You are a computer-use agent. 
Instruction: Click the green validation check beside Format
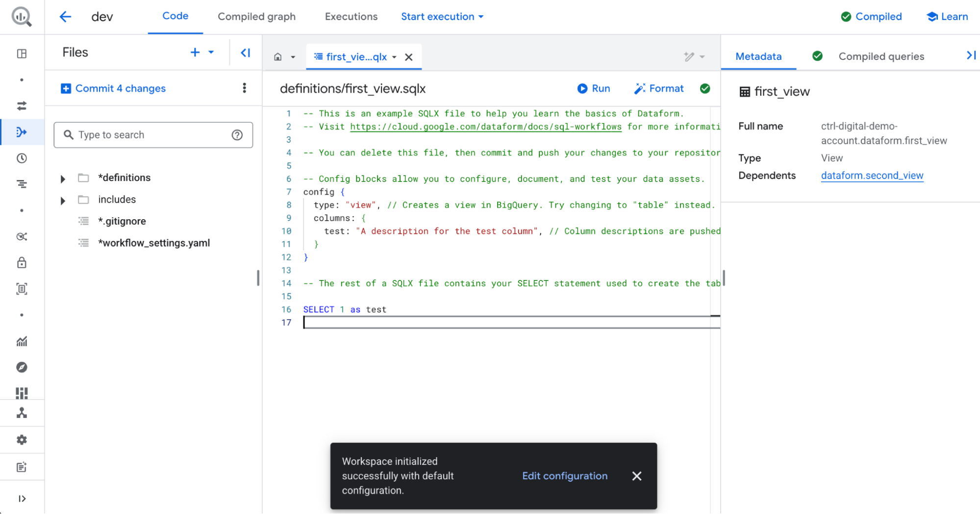tap(705, 89)
